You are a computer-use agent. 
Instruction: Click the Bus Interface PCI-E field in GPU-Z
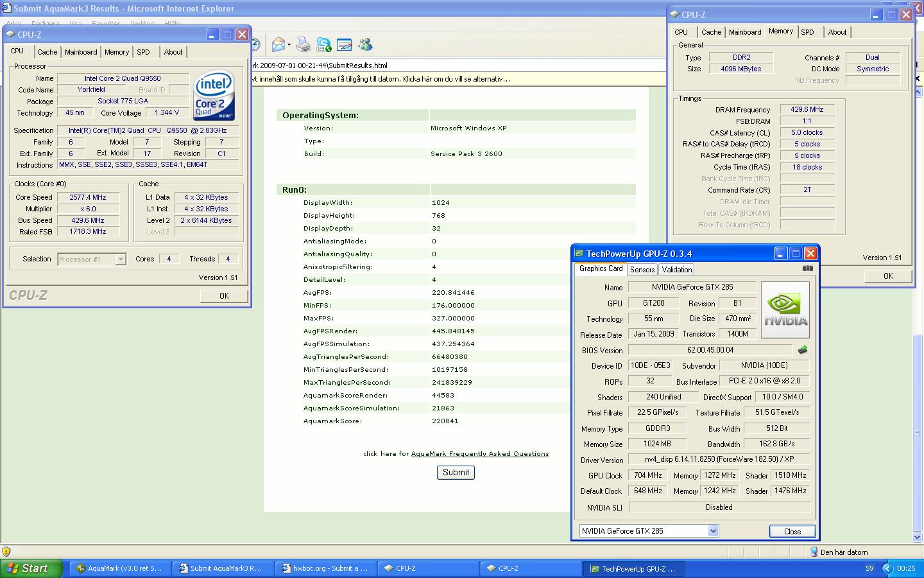click(765, 381)
